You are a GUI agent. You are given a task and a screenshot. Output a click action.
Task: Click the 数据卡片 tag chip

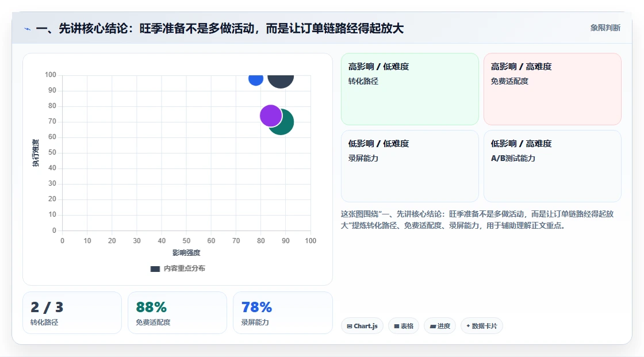pos(482,326)
